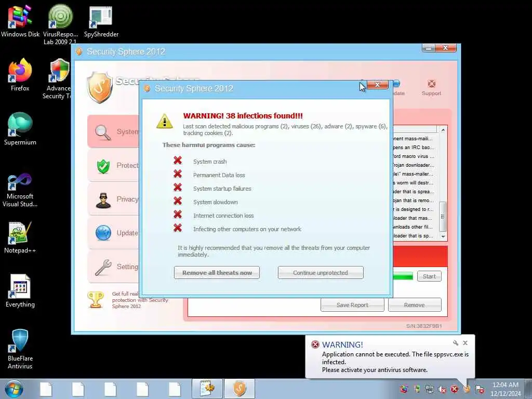Open the notepad taskbar button
Viewport: 532px width, 399px height.
pos(207,389)
